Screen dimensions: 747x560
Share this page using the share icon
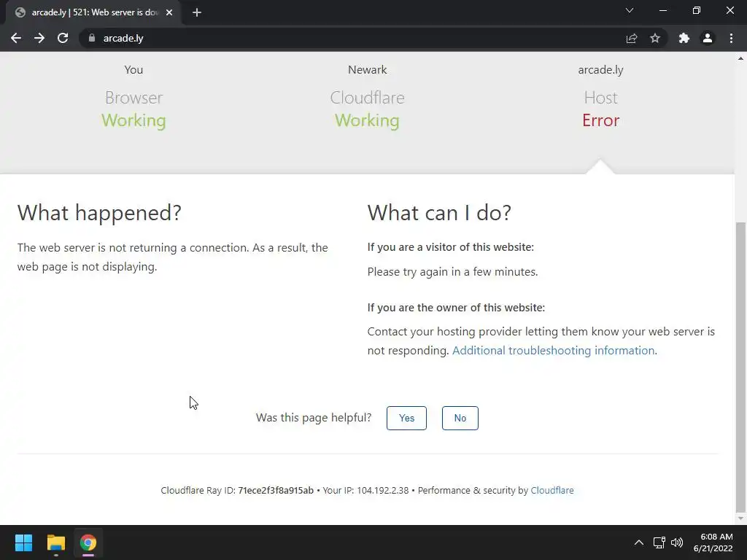pyautogui.click(x=632, y=38)
